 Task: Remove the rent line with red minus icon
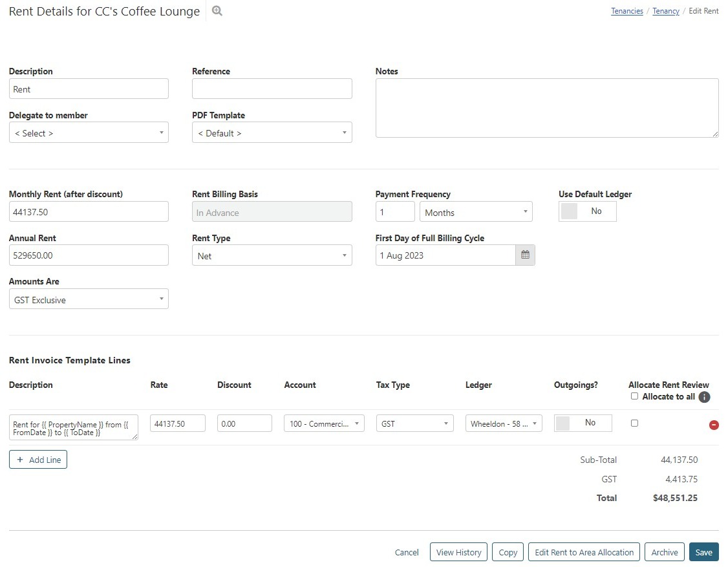pyautogui.click(x=714, y=425)
